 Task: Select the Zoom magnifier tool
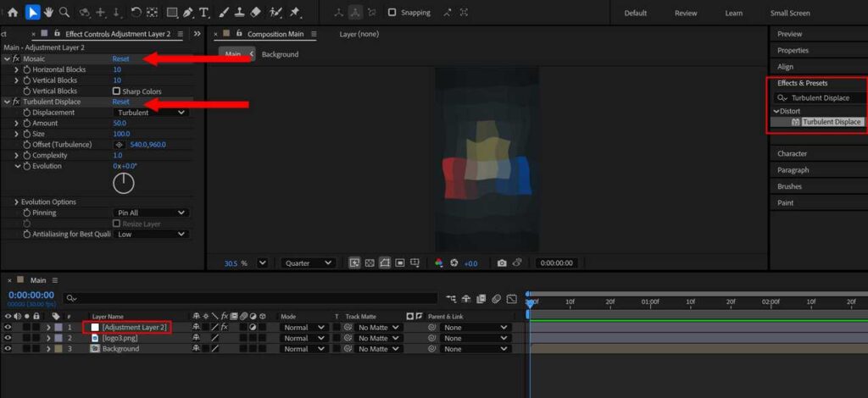coord(64,12)
